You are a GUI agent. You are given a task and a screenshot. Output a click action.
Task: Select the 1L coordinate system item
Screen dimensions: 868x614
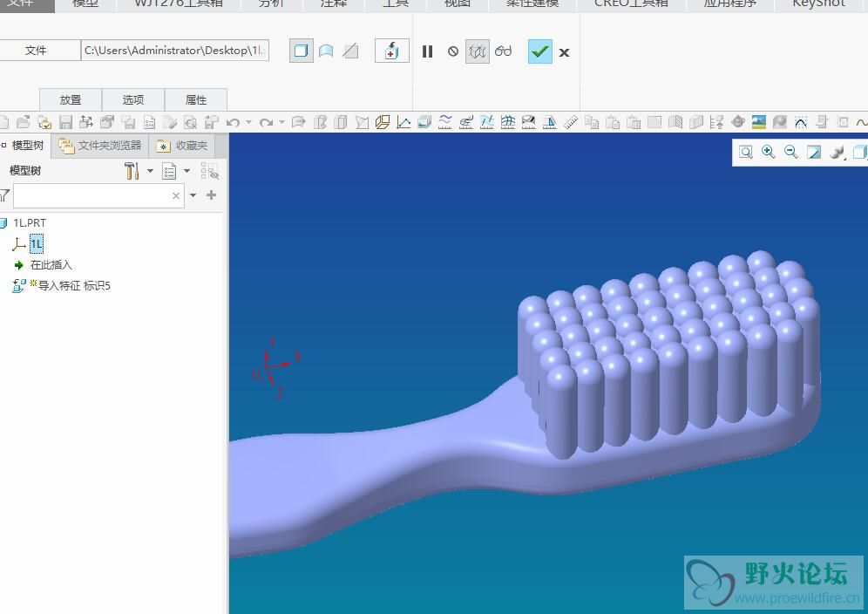[36, 243]
